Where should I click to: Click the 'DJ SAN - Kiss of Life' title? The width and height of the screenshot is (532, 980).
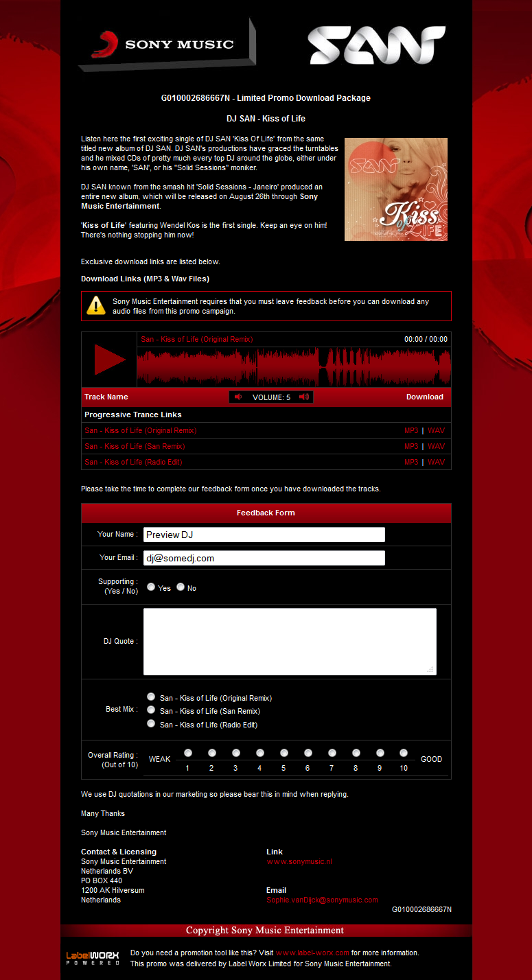point(266,119)
